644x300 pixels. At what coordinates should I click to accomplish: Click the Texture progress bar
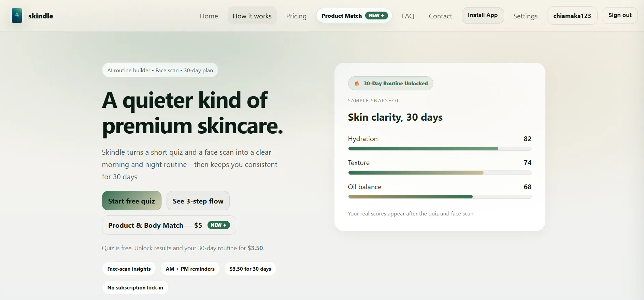[440, 173]
